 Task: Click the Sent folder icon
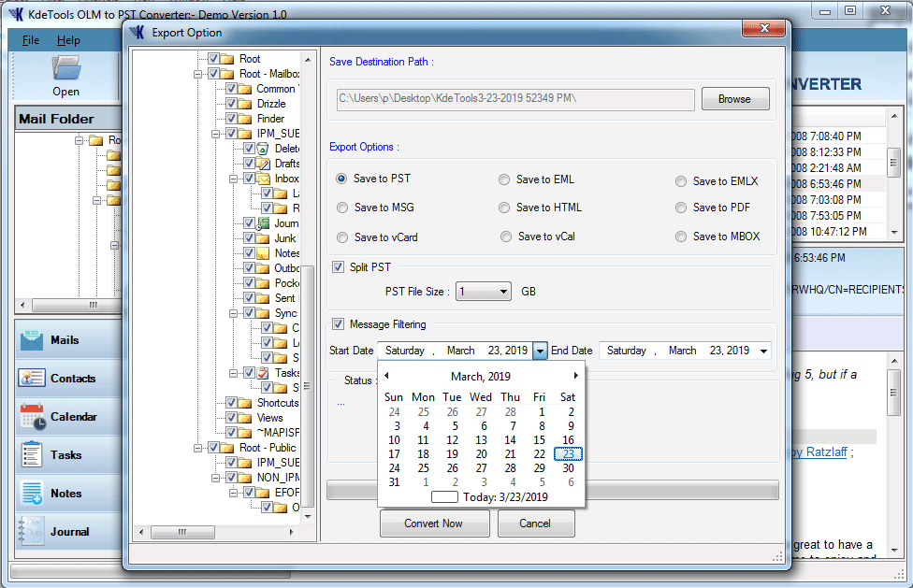click(263, 298)
